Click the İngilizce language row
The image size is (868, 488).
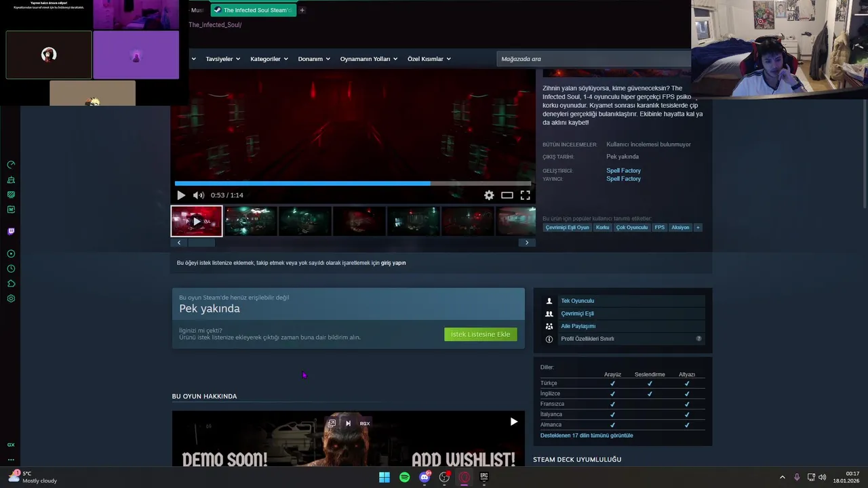click(623, 394)
